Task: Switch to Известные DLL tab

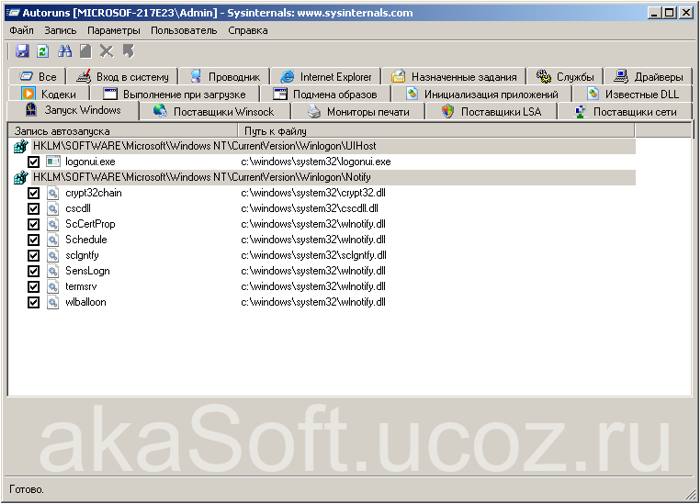Action: (632, 94)
